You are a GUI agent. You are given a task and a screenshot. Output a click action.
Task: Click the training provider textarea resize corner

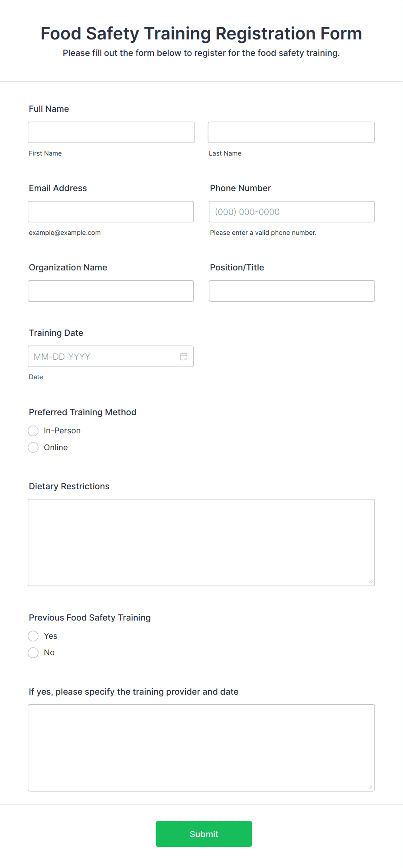click(370, 787)
